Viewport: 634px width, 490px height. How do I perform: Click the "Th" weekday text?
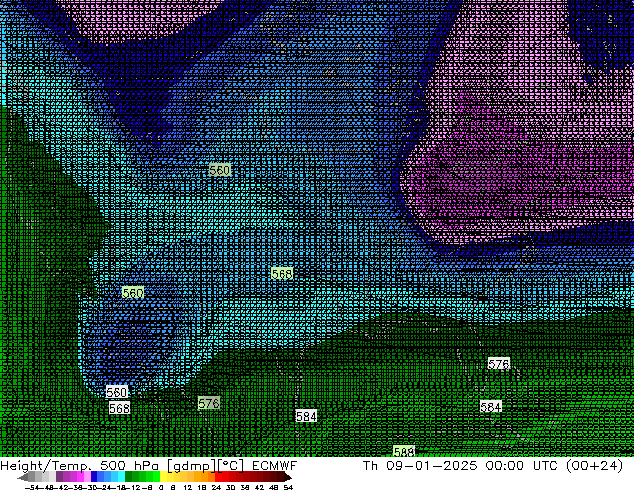[x=370, y=466]
